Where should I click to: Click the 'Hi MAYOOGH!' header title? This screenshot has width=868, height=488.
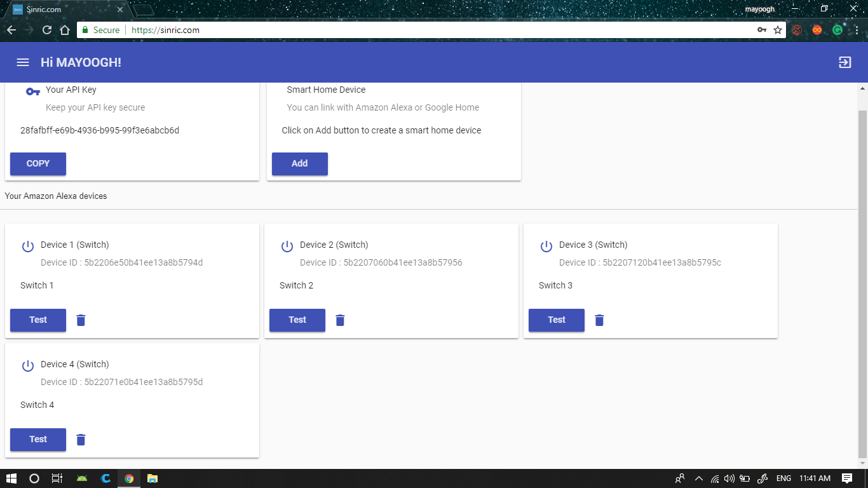pos(81,62)
